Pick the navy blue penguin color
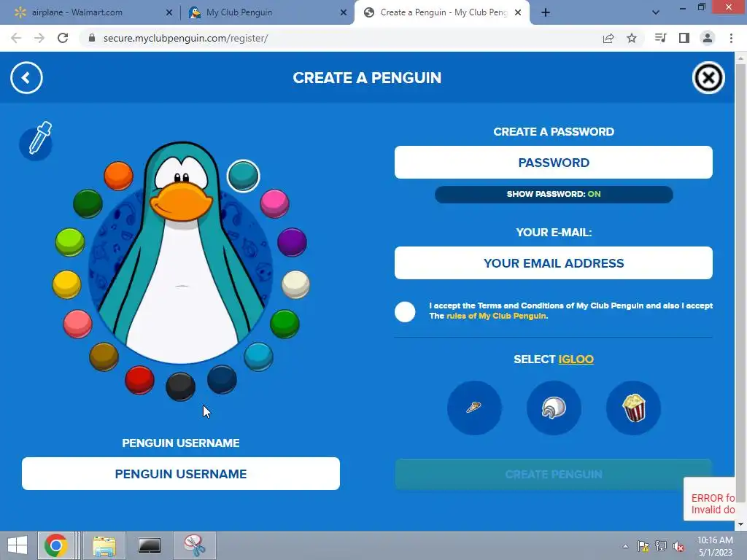The width and height of the screenshot is (747, 560). 222,379
